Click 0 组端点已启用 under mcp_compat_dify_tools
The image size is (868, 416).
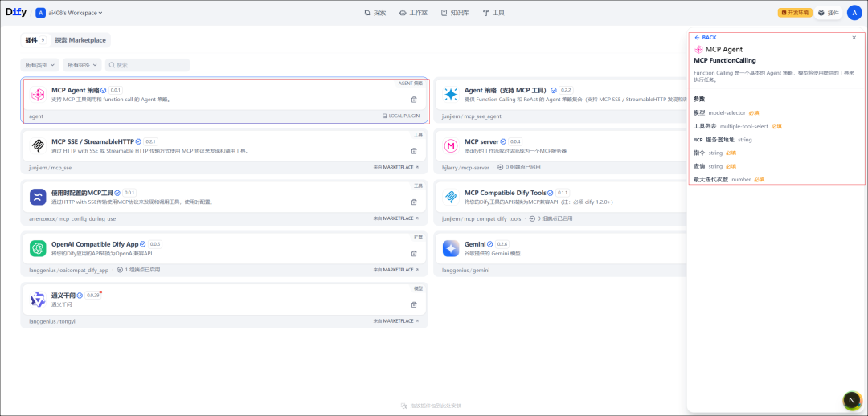(x=551, y=218)
